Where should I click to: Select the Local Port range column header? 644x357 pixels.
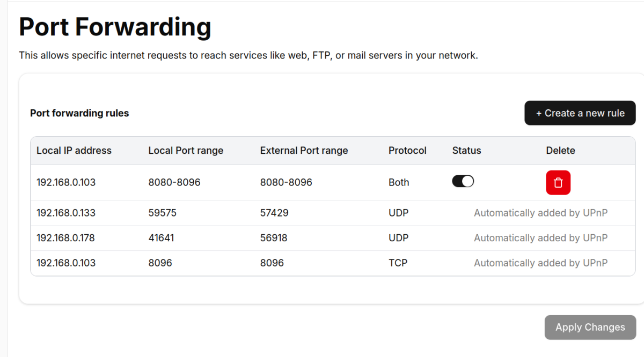pos(186,151)
